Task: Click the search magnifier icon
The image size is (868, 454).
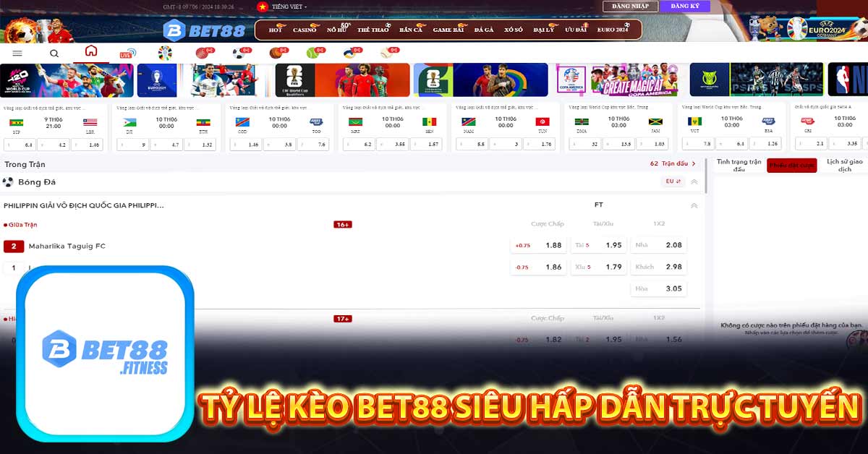Action: click(x=54, y=53)
